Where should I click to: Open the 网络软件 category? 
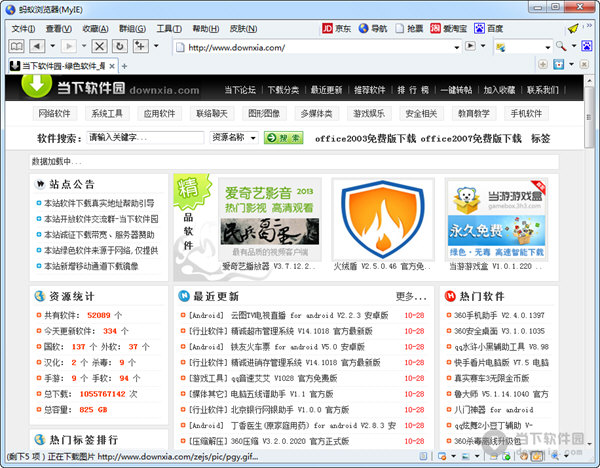tap(54, 114)
